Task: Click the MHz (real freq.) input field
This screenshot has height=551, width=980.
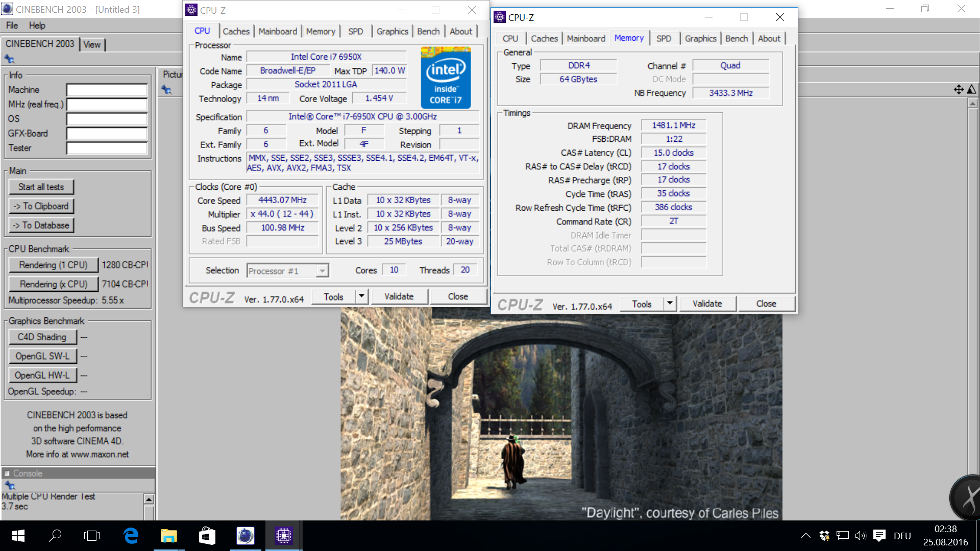Action: click(x=107, y=104)
